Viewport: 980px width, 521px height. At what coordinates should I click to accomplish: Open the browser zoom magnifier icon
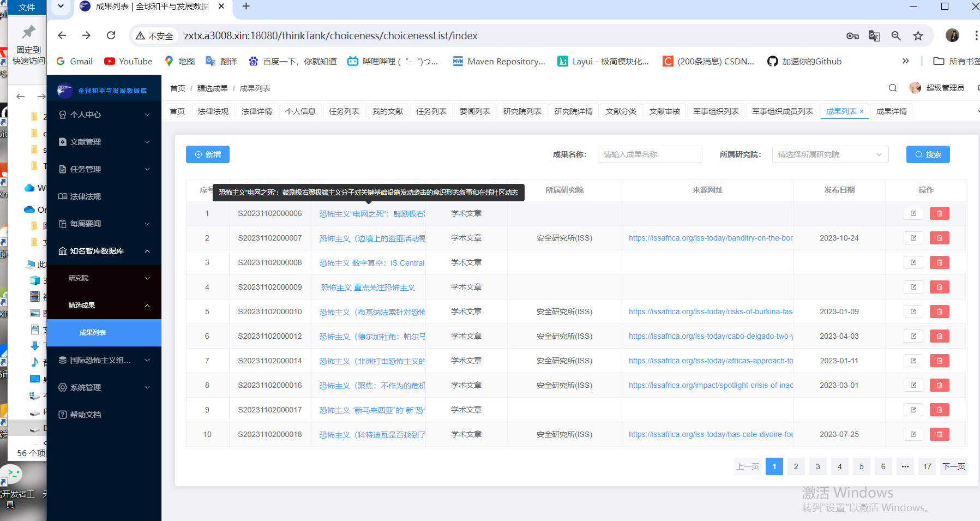click(896, 35)
